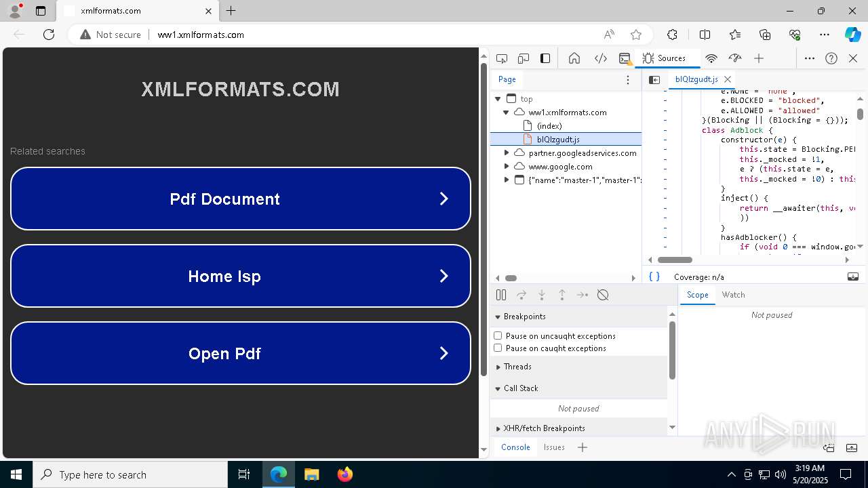
Task: Expand partner.googleadservices.com node
Action: coord(506,153)
